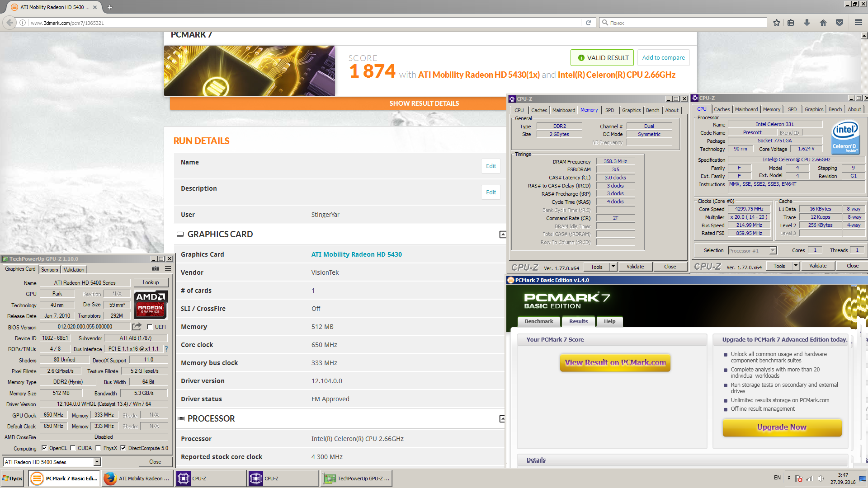Toggle the CUDA checkbox in GPU-Z
Screen dimensions: 868x488
point(73,448)
